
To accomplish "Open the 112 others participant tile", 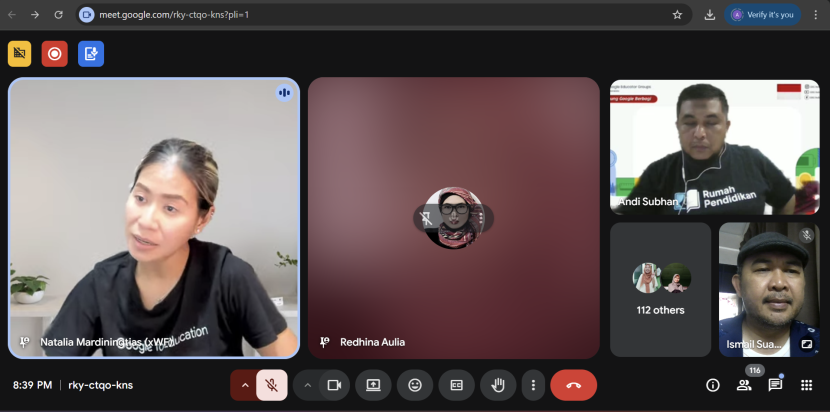I will click(660, 289).
